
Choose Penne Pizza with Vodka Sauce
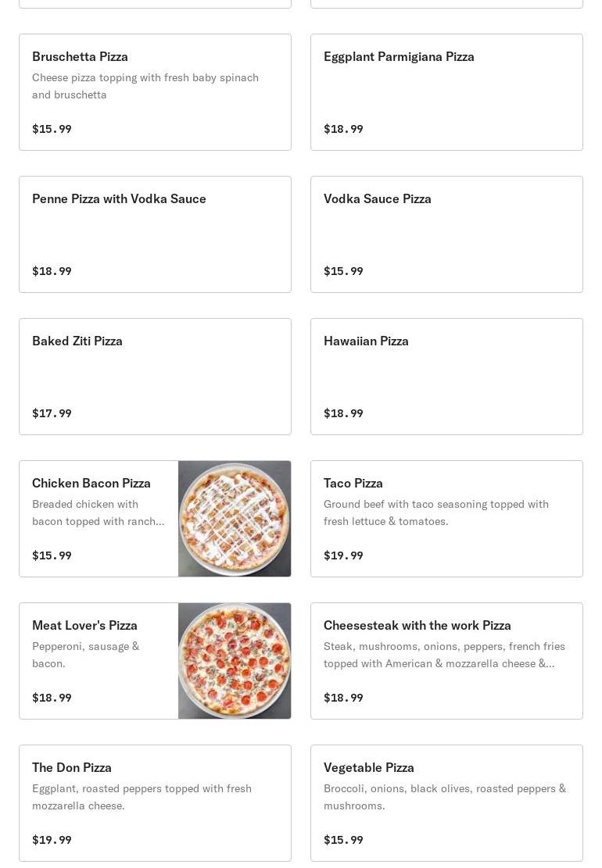[155, 234]
